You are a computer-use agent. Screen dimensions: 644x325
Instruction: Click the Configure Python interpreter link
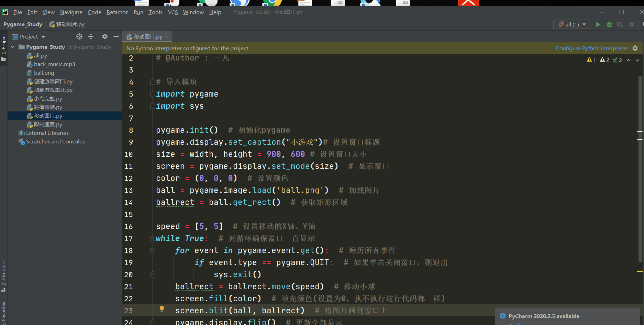[592, 48]
